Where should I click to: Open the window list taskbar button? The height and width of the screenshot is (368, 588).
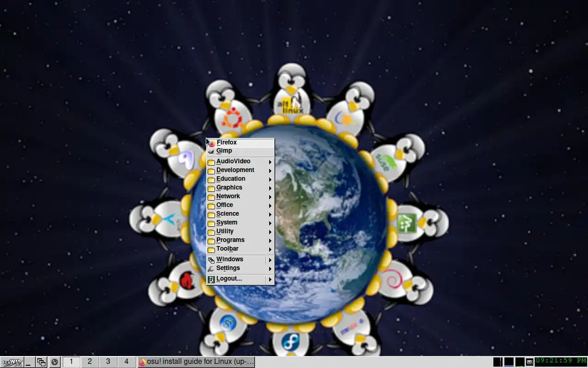point(41,362)
